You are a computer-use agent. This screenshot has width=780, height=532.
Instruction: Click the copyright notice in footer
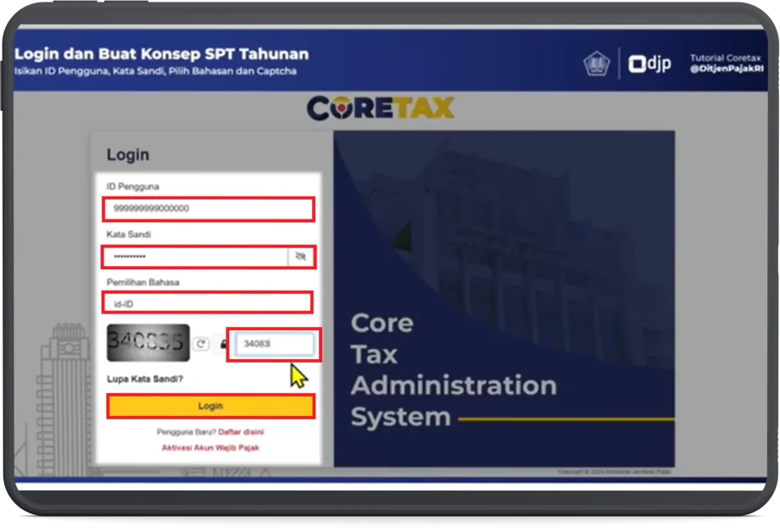pos(615,472)
